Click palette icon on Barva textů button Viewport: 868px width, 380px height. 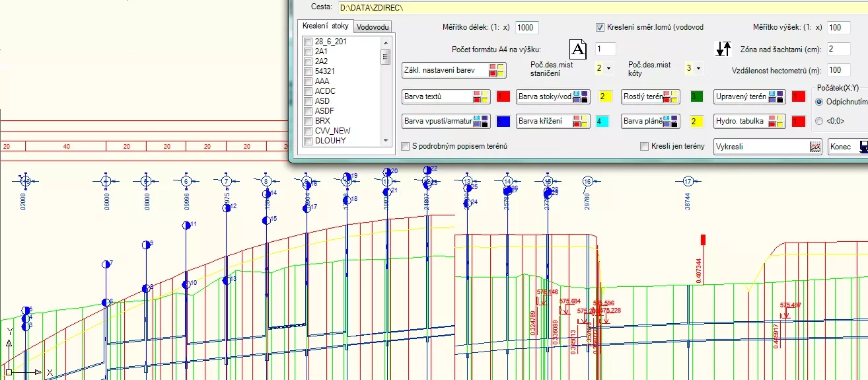(x=480, y=96)
